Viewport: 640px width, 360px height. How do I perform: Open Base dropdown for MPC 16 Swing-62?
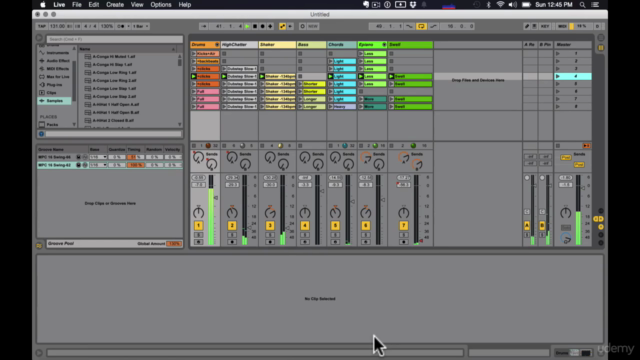coord(98,165)
